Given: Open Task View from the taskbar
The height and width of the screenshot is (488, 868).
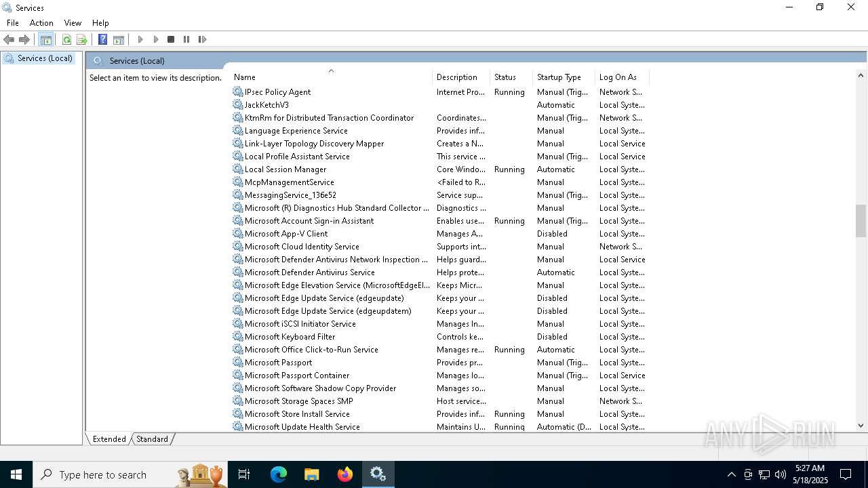Looking at the screenshot, I should pos(244,474).
